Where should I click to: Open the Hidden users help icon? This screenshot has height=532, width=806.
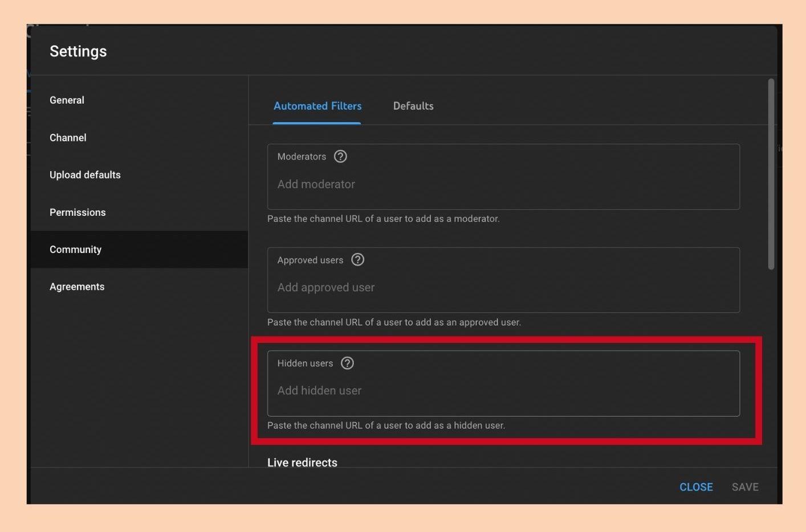347,363
